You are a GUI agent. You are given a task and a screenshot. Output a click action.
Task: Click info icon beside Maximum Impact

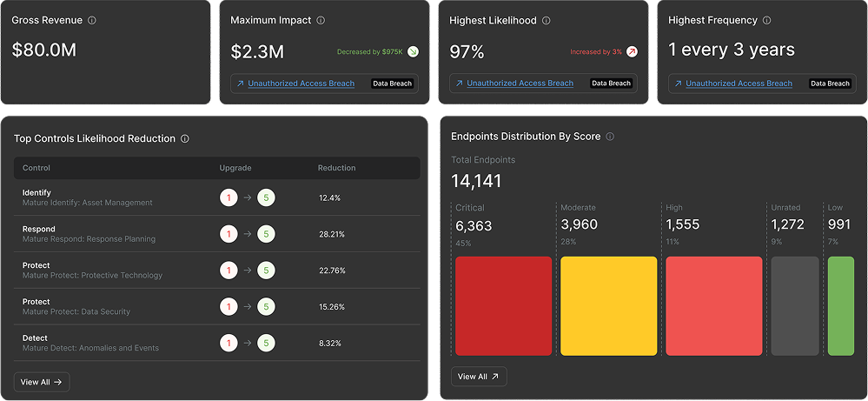coord(321,20)
